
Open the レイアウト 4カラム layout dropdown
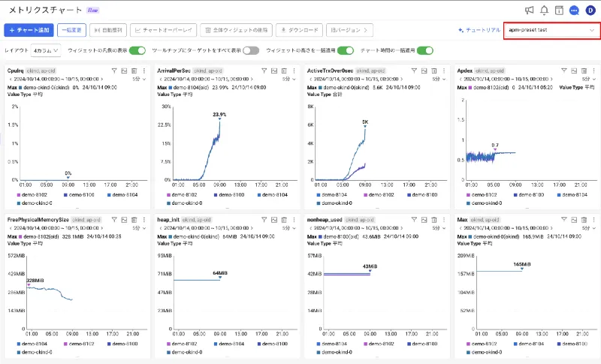tap(46, 50)
